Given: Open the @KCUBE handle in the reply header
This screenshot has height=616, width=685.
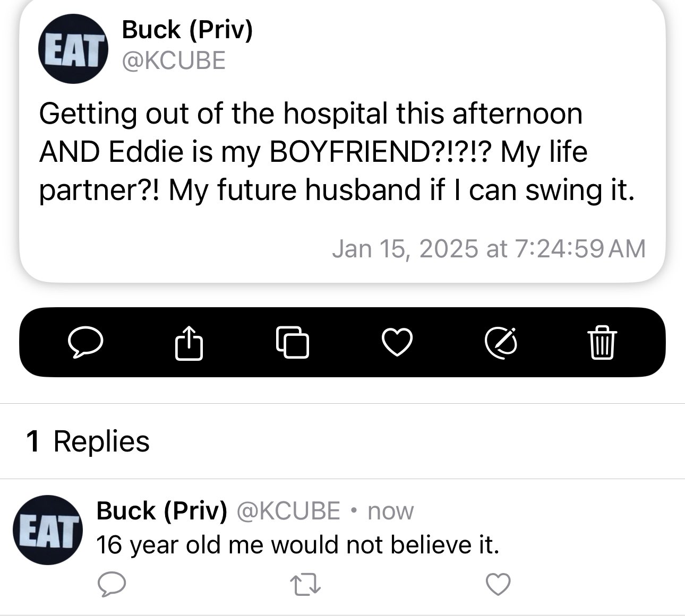Looking at the screenshot, I should click(x=287, y=511).
